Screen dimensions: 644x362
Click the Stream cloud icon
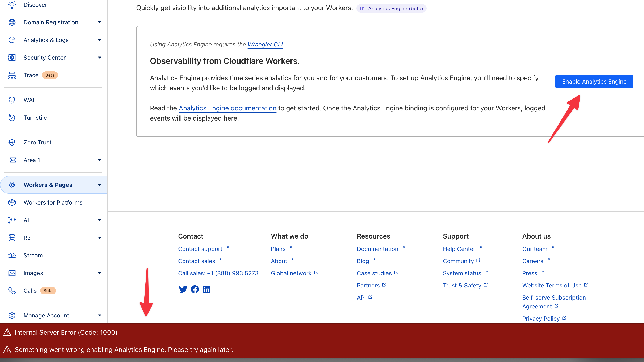[x=12, y=255]
